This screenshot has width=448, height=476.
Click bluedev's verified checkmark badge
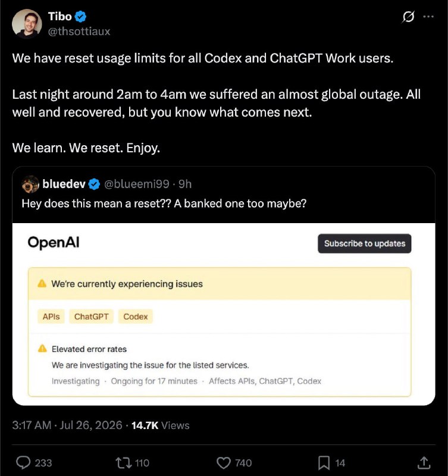tap(94, 184)
